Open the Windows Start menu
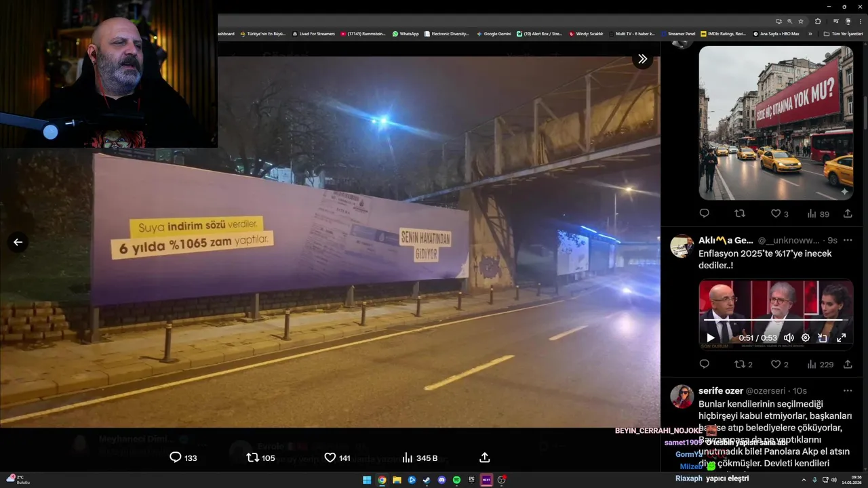Image resolution: width=868 pixels, height=488 pixels. [367, 480]
